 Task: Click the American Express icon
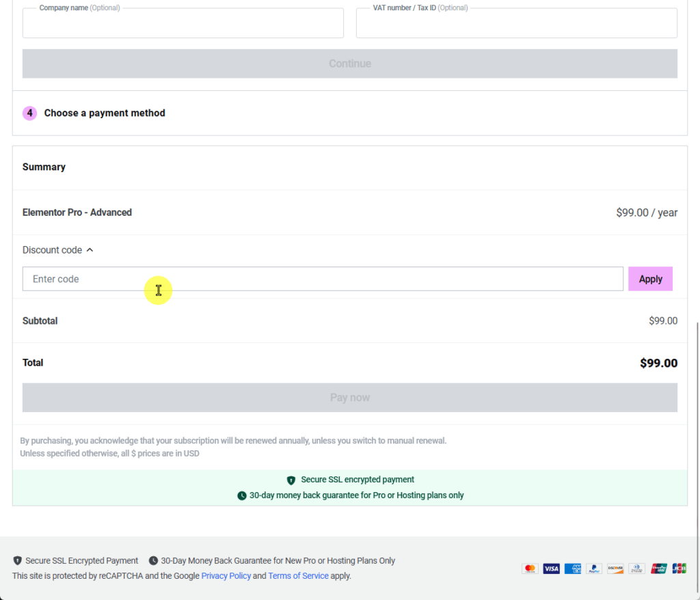click(573, 569)
